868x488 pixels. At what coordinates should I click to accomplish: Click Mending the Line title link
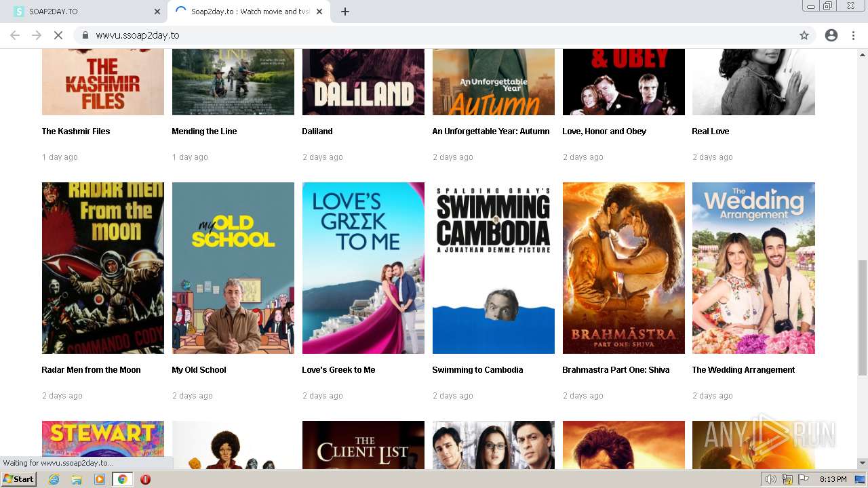204,131
